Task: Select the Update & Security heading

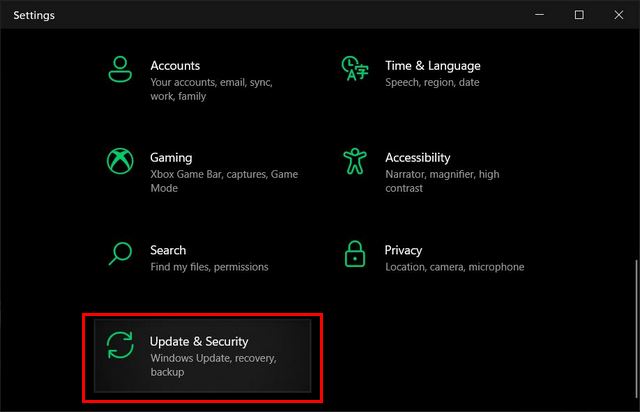Action: tap(199, 342)
